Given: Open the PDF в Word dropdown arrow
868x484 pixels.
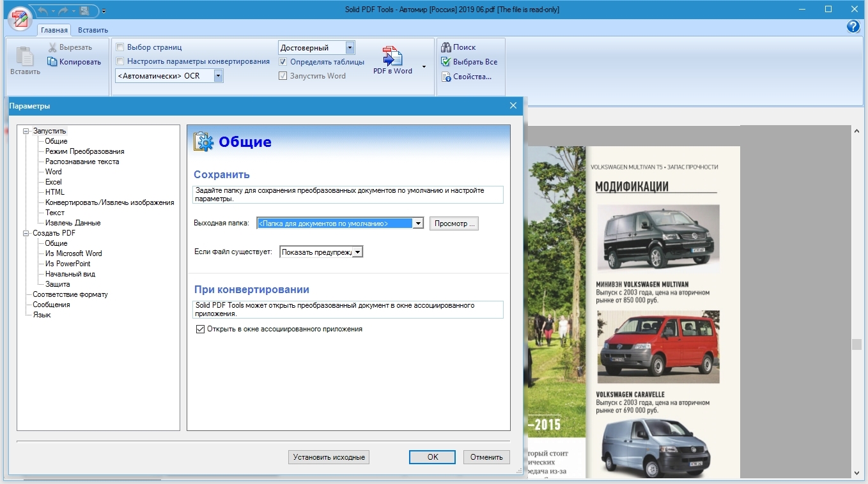Looking at the screenshot, I should point(423,66).
